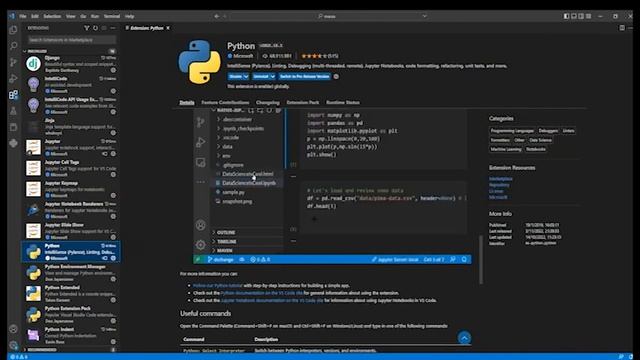
Task: Open the Testing flask view
Action: (13, 111)
